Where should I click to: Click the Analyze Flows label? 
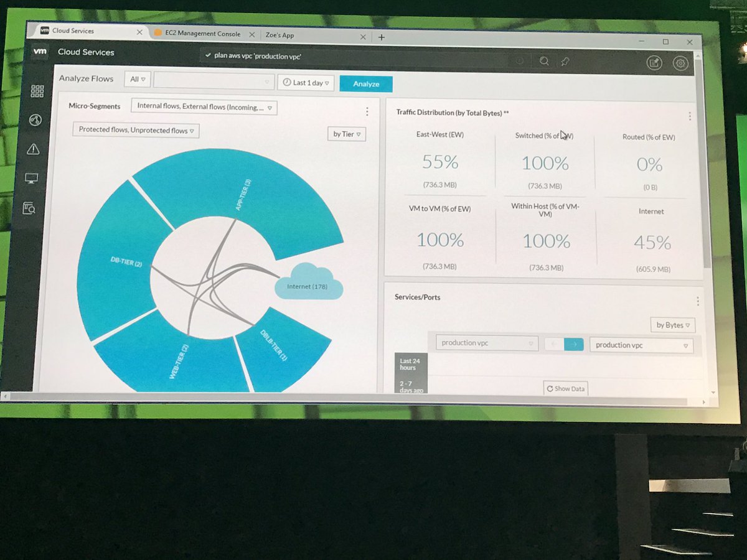pyautogui.click(x=86, y=78)
